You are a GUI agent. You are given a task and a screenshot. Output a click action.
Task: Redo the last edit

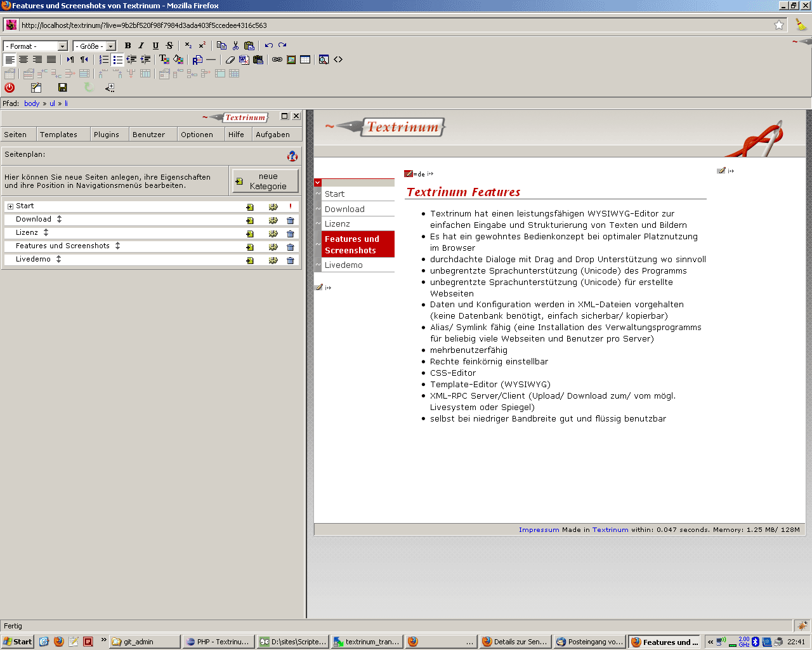point(282,46)
